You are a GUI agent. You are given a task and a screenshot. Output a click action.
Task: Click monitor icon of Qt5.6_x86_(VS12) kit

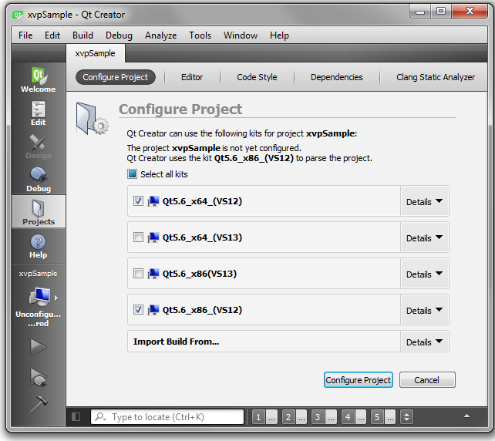pos(153,310)
